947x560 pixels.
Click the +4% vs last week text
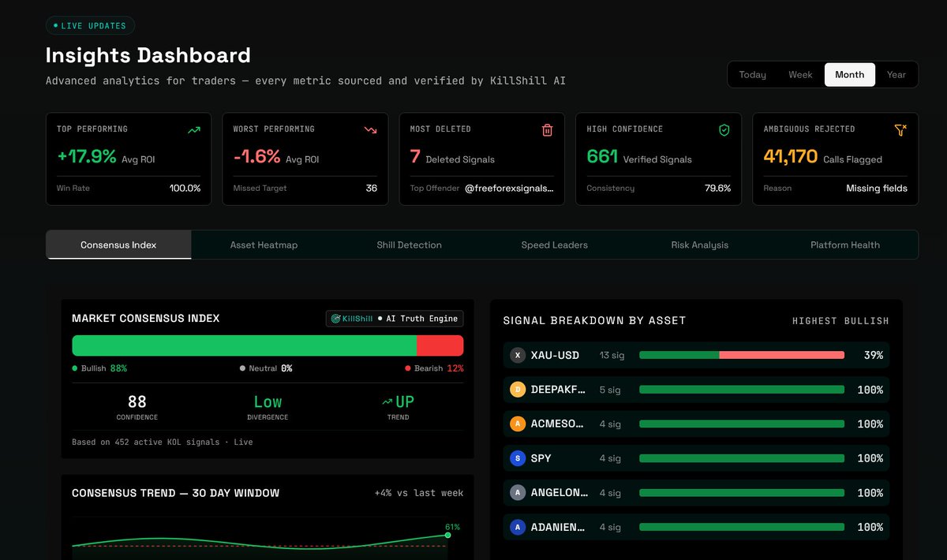419,493
